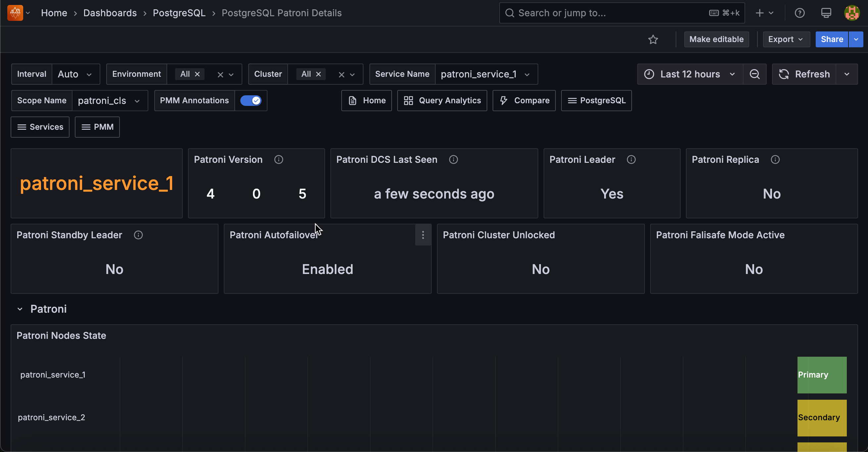Viewport: 868px width, 452px height.
Task: Zoom out the time range with magnifier icon
Action: (755, 74)
